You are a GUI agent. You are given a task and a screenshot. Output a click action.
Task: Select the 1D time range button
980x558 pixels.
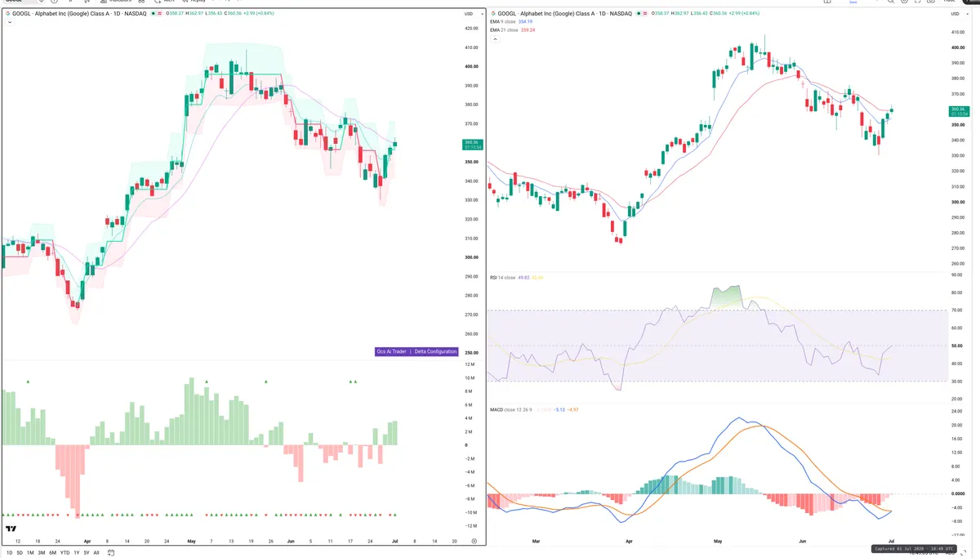click(x=9, y=553)
